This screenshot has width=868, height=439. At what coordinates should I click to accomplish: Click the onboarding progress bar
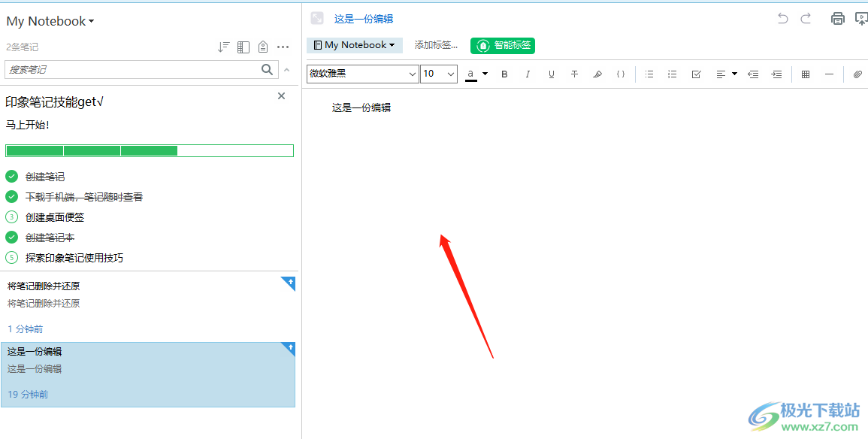coord(150,150)
